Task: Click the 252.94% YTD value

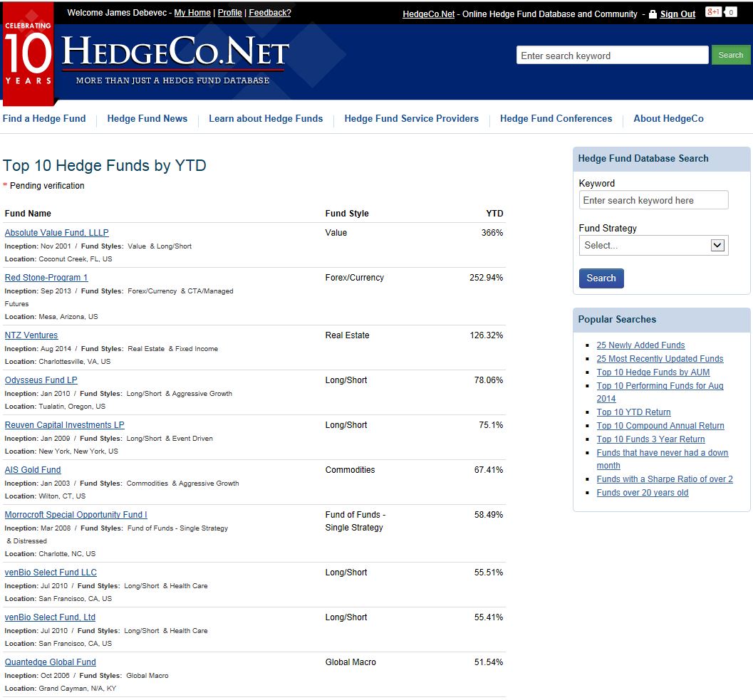Action: coord(486,278)
